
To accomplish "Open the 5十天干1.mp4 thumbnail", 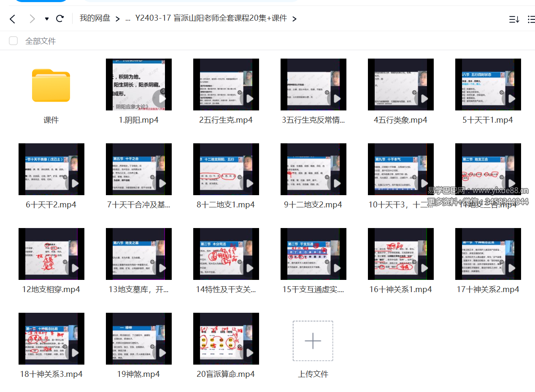I will (488, 85).
